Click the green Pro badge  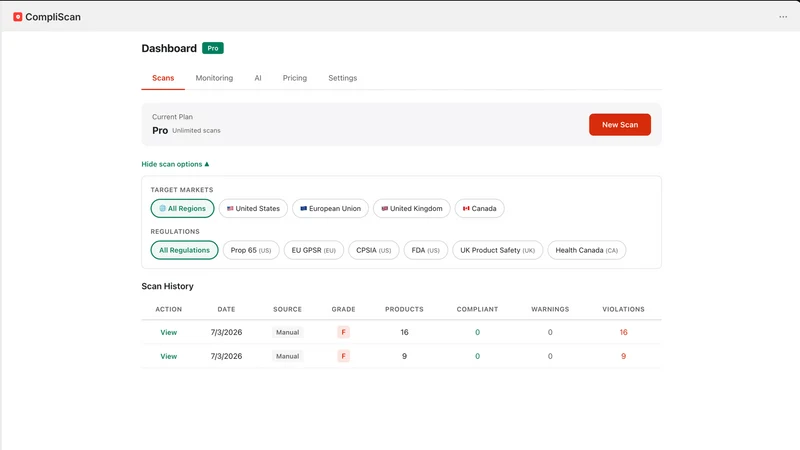click(213, 48)
